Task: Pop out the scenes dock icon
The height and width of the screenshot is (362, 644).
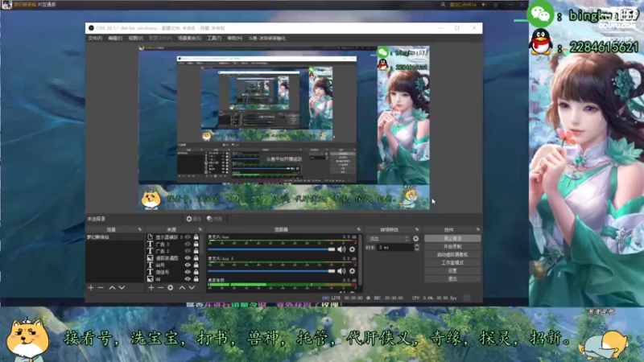Action: coord(140,229)
